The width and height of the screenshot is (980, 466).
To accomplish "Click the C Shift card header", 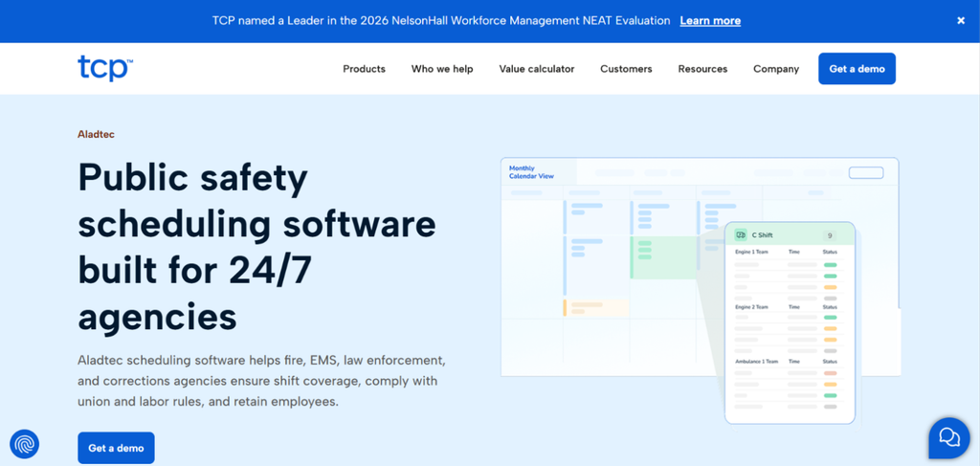I will (x=790, y=234).
